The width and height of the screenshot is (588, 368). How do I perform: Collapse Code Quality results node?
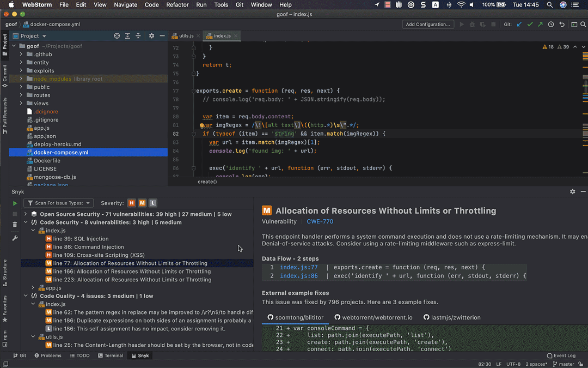pyautogui.click(x=26, y=296)
